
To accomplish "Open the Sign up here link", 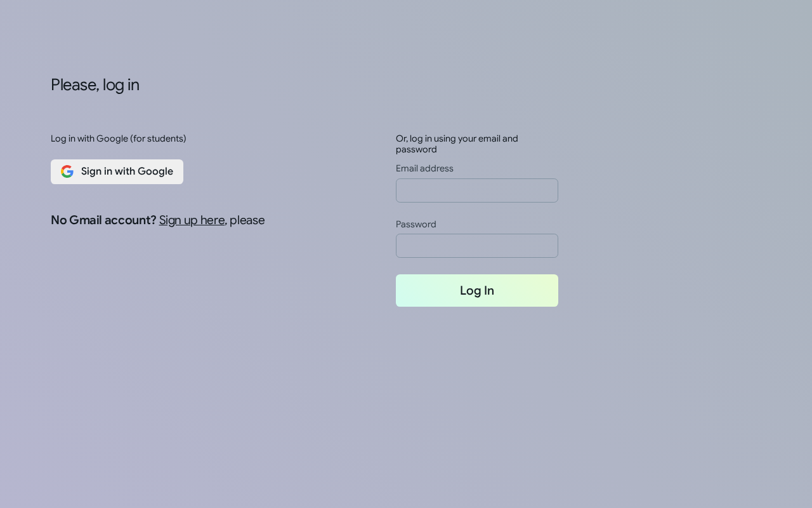I will (192, 220).
